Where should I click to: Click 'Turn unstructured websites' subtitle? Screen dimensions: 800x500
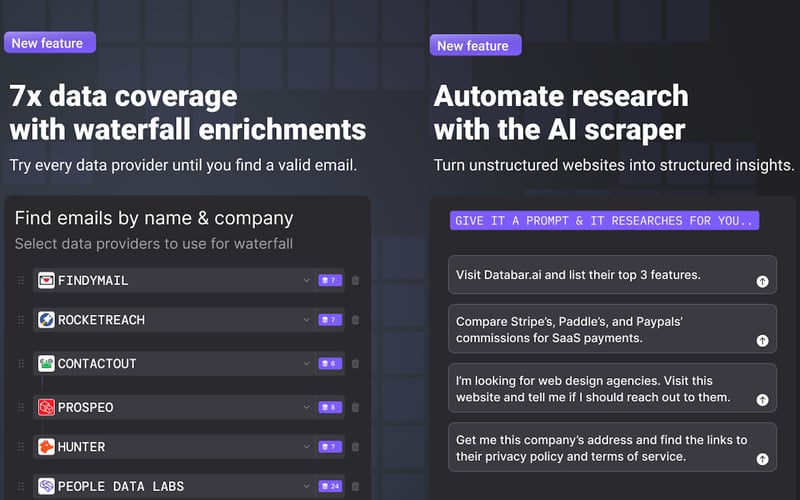click(x=614, y=165)
